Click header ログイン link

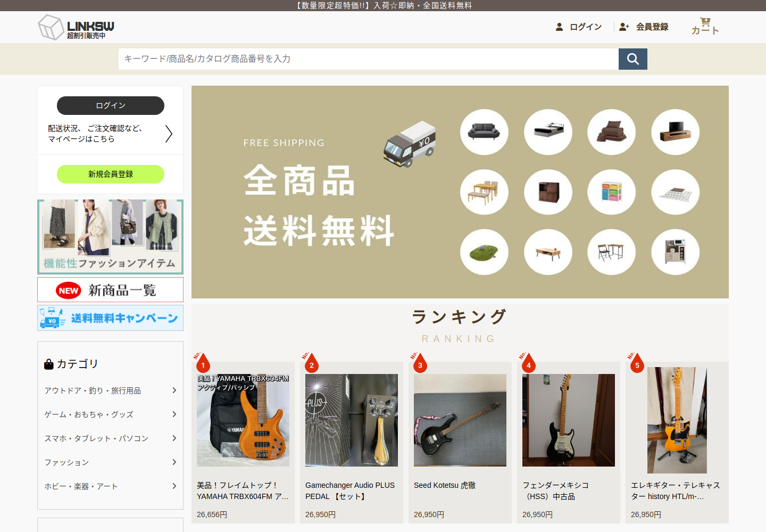[579, 27]
